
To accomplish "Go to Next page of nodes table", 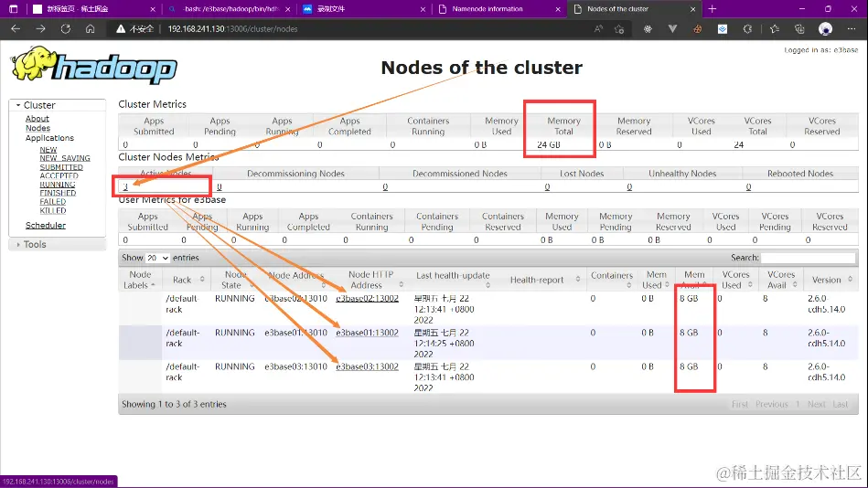I will click(x=816, y=405).
